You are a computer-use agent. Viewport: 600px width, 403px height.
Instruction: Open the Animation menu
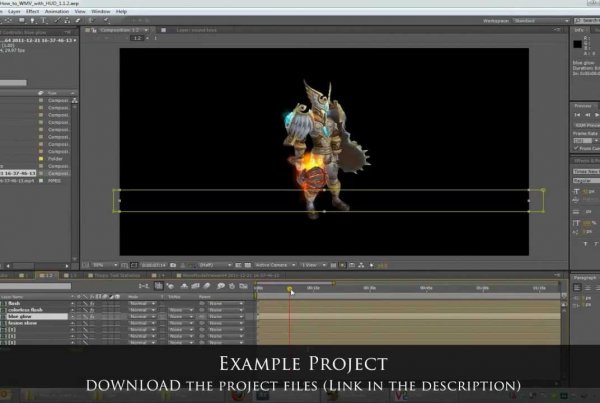57,11
